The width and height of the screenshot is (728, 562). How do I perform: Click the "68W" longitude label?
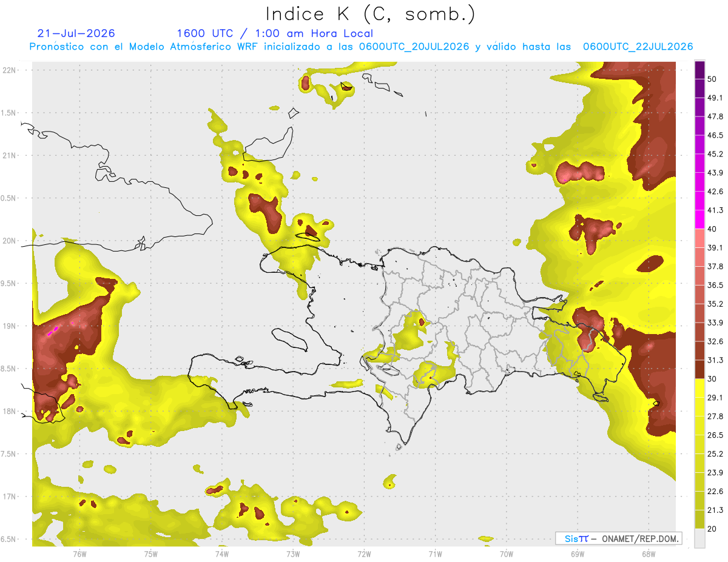click(x=649, y=554)
